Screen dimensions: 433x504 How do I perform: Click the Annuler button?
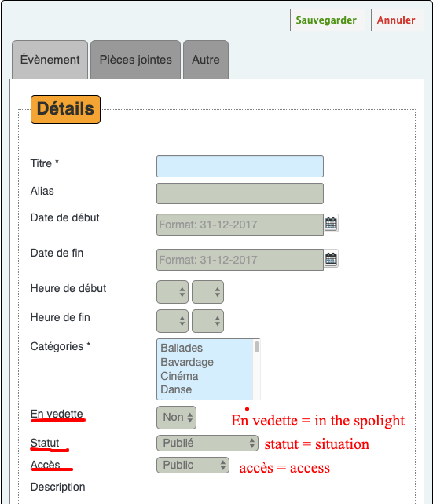tap(398, 20)
